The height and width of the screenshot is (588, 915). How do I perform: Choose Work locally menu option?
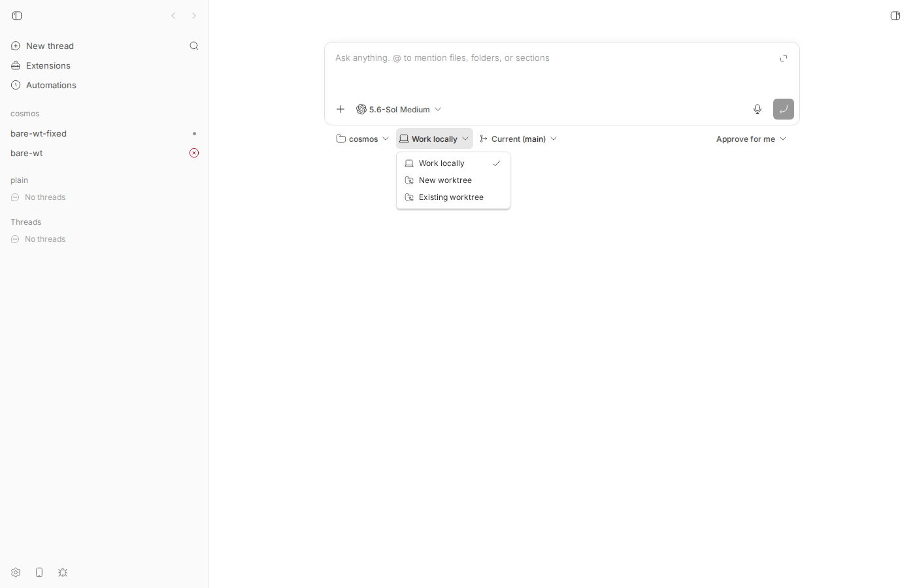point(453,163)
